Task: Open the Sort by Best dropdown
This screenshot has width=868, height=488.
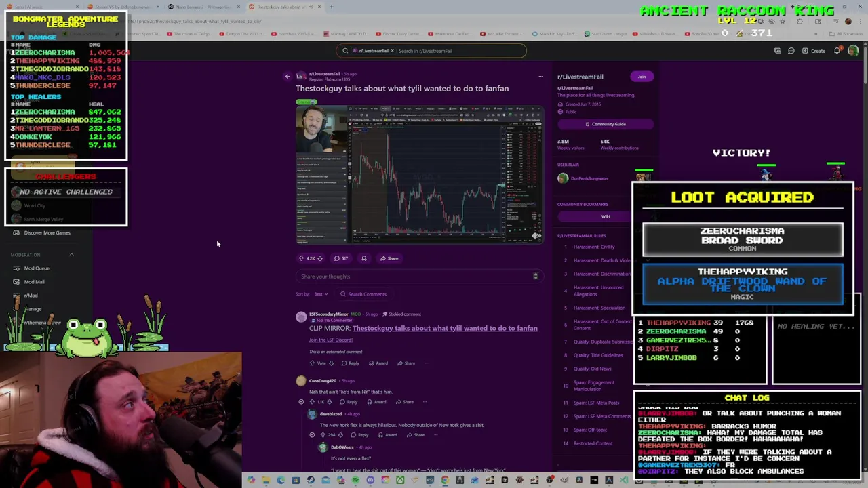Action: pos(320,294)
